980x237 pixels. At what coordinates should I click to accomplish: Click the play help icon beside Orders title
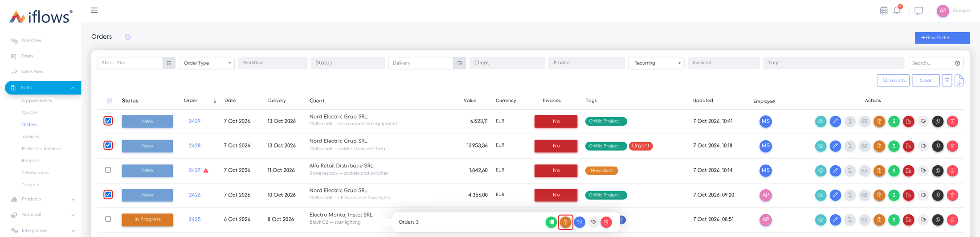128,37
